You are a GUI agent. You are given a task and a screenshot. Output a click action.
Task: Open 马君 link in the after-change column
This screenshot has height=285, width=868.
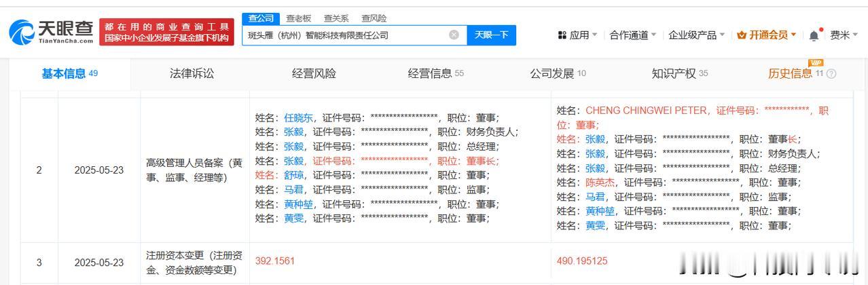[x=596, y=197]
